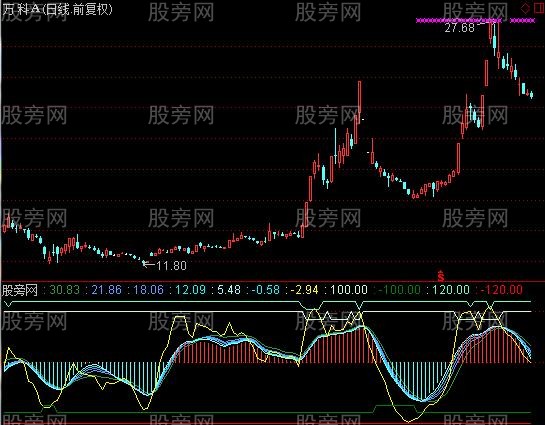Click the white 120.00 indicator value
This screenshot has width=545, height=425.
(451, 289)
